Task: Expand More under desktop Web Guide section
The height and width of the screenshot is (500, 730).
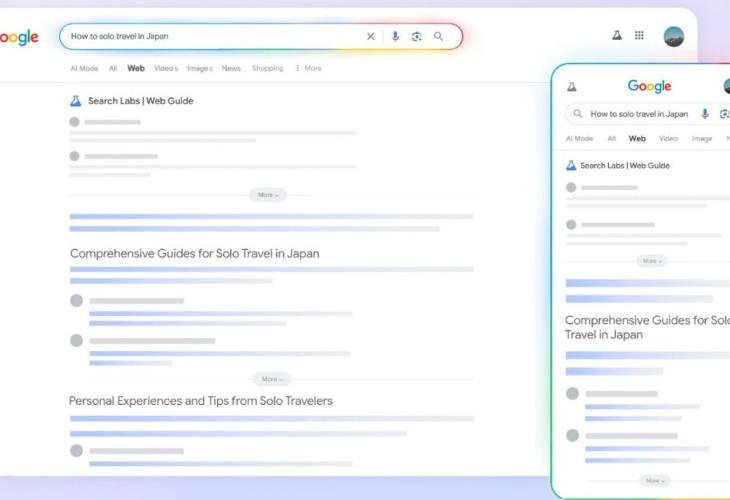Action: pos(267,195)
